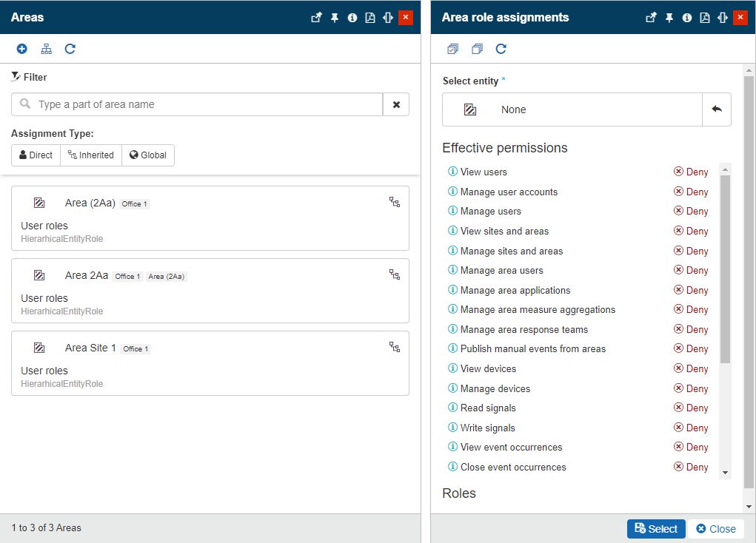The height and width of the screenshot is (543, 756).
Task: Toggle the Direct assignment type filter
Action: [36, 155]
